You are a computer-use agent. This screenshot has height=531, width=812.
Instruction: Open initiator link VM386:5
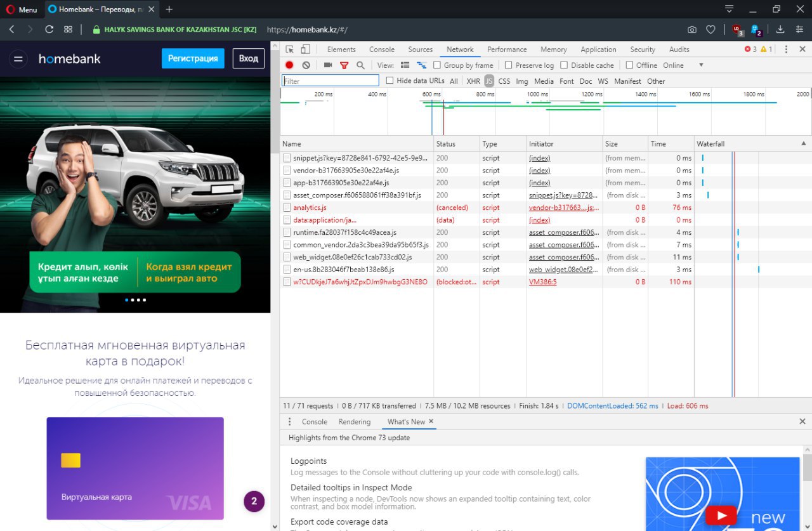(542, 282)
